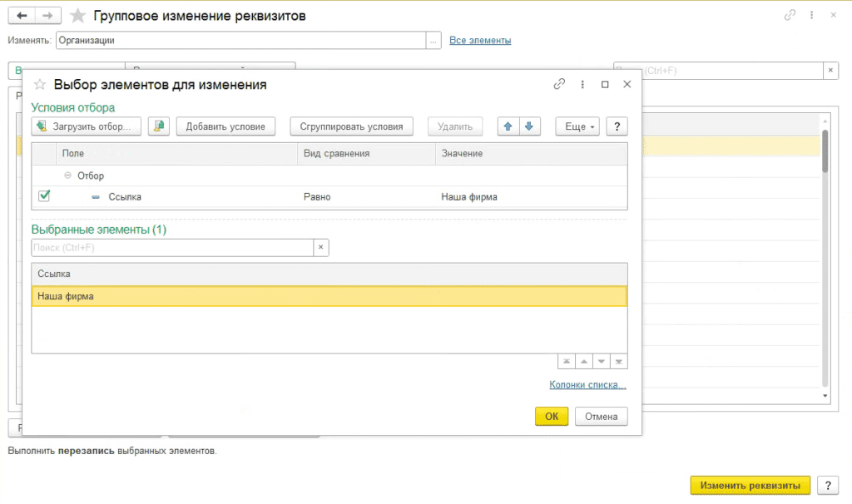Click the favorite star in the dialog title
852x504 pixels.
point(39,84)
